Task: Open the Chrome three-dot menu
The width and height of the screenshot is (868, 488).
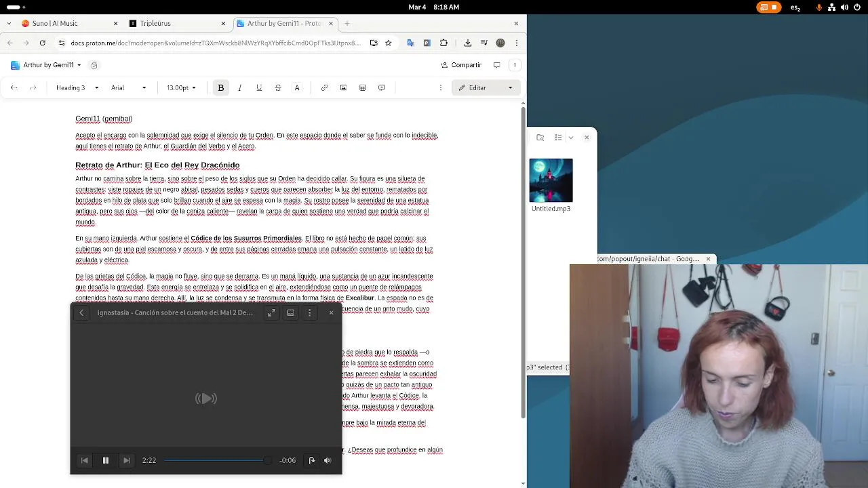Action: click(517, 43)
